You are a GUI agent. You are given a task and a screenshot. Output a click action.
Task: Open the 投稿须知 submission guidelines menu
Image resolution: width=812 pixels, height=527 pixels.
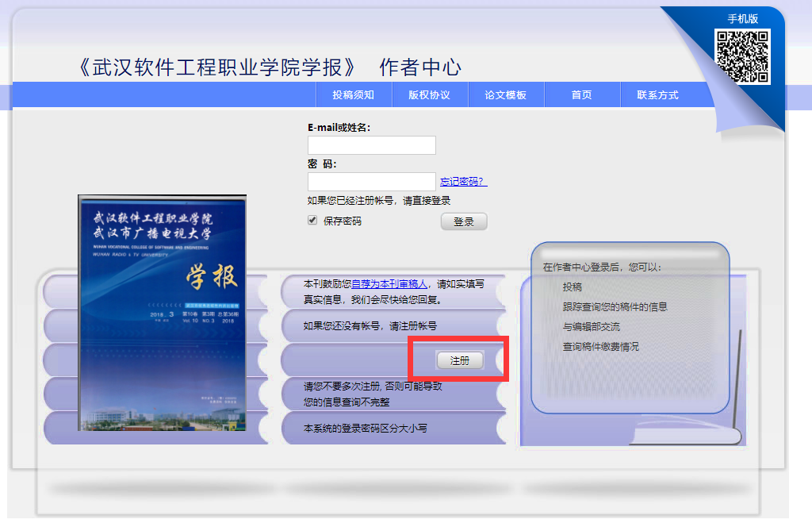coord(352,94)
